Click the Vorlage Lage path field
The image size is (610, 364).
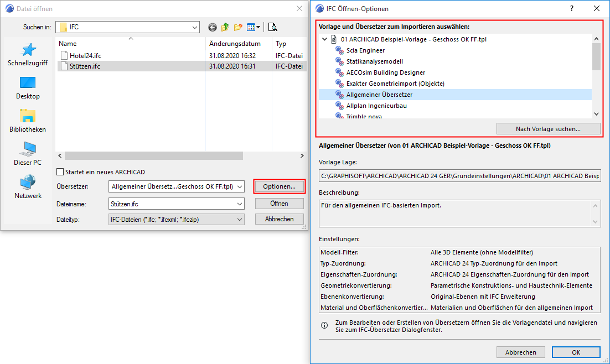(460, 176)
